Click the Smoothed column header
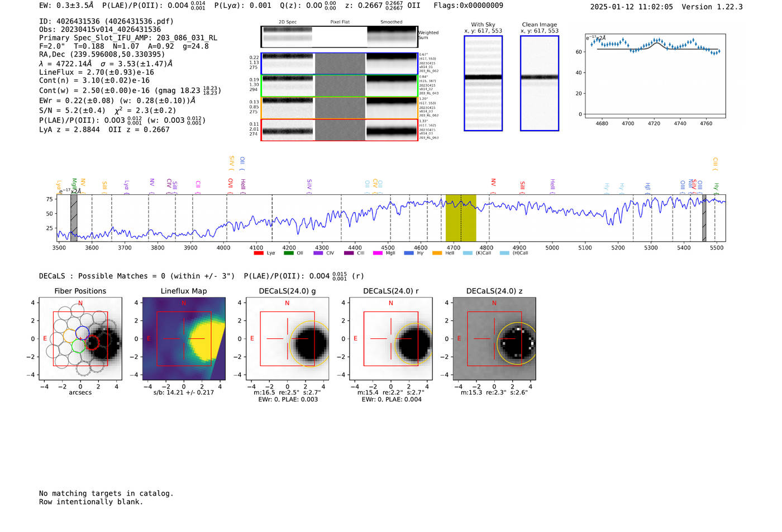The height and width of the screenshot is (532, 782). pyautogui.click(x=391, y=22)
